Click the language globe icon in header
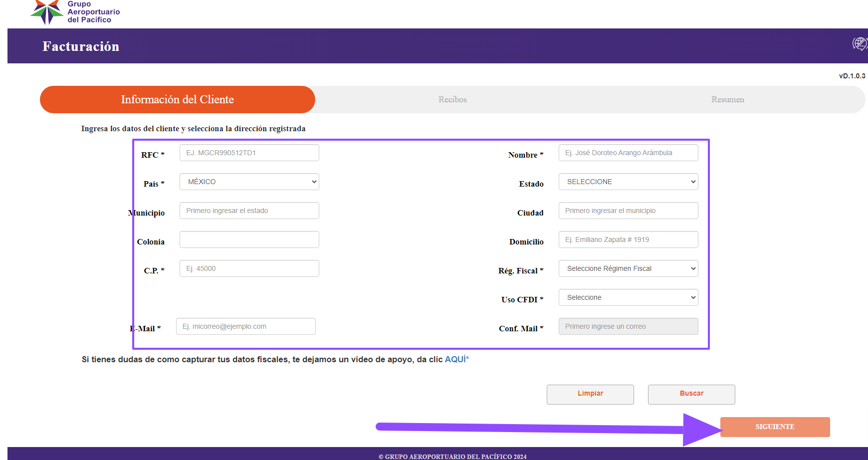 pos(860,44)
